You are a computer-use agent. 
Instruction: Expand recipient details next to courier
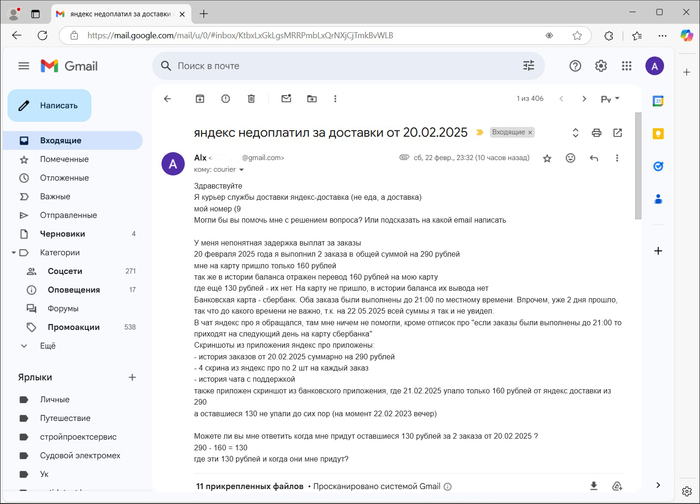(242, 170)
